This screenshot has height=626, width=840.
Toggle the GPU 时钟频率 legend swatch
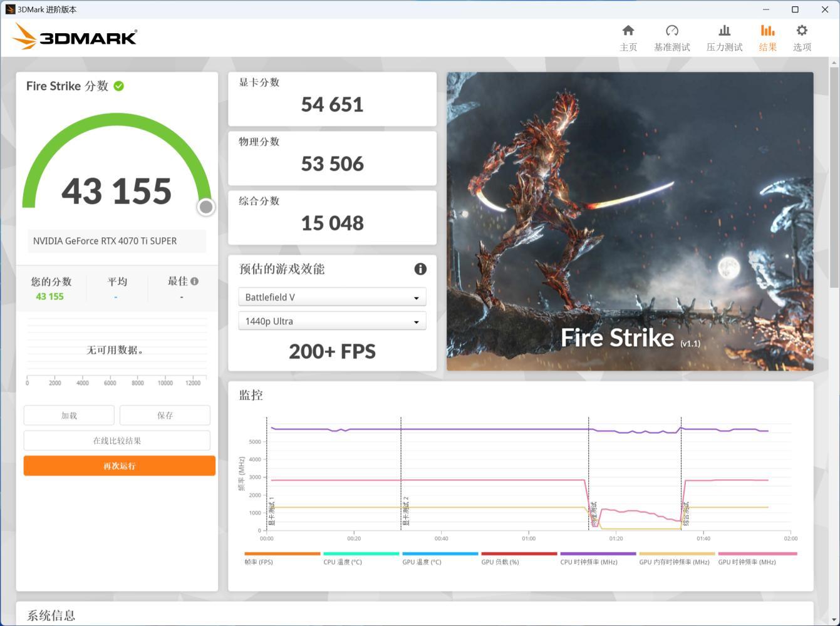pos(757,553)
